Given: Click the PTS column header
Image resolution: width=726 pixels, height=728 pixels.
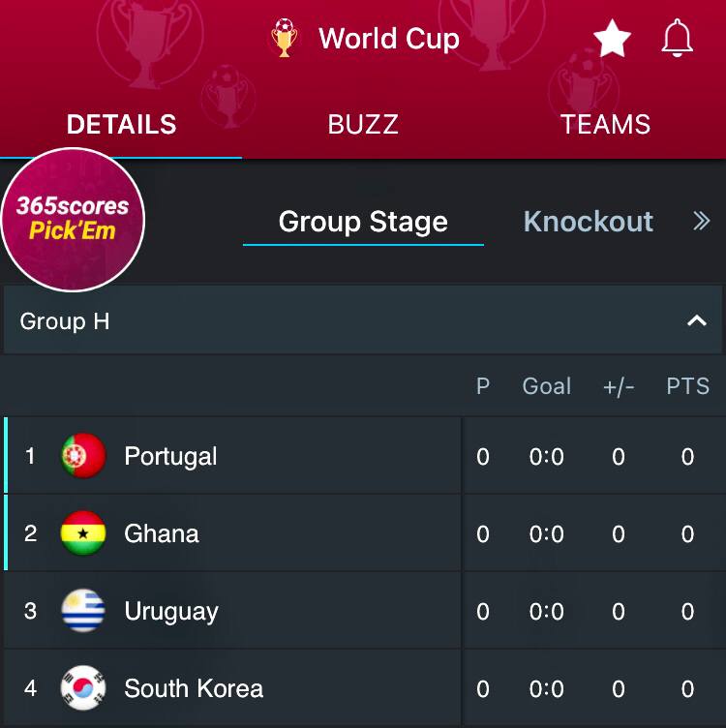Looking at the screenshot, I should click(687, 386).
